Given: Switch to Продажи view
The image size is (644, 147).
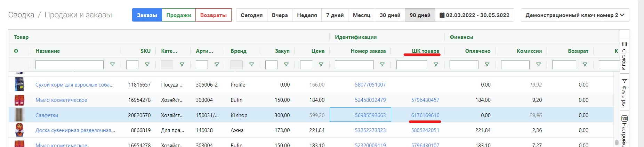Looking at the screenshot, I should tap(178, 15).
